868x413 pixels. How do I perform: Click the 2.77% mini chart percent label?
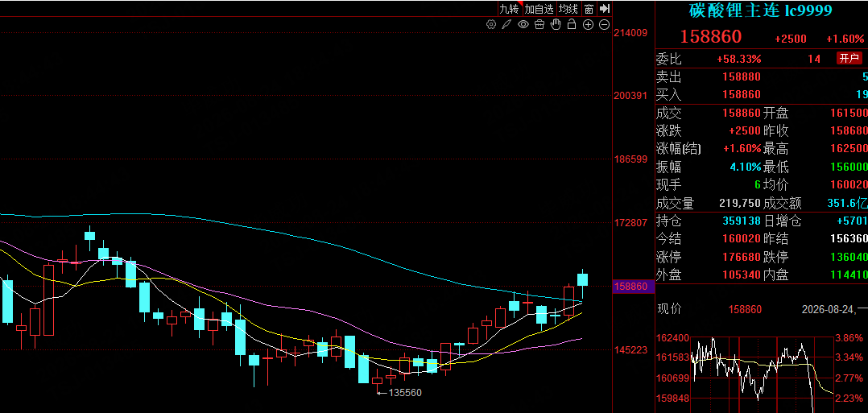(849, 378)
